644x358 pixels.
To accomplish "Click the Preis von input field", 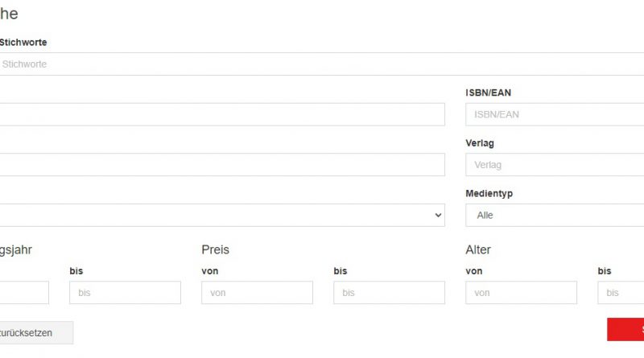I will pyautogui.click(x=257, y=293).
